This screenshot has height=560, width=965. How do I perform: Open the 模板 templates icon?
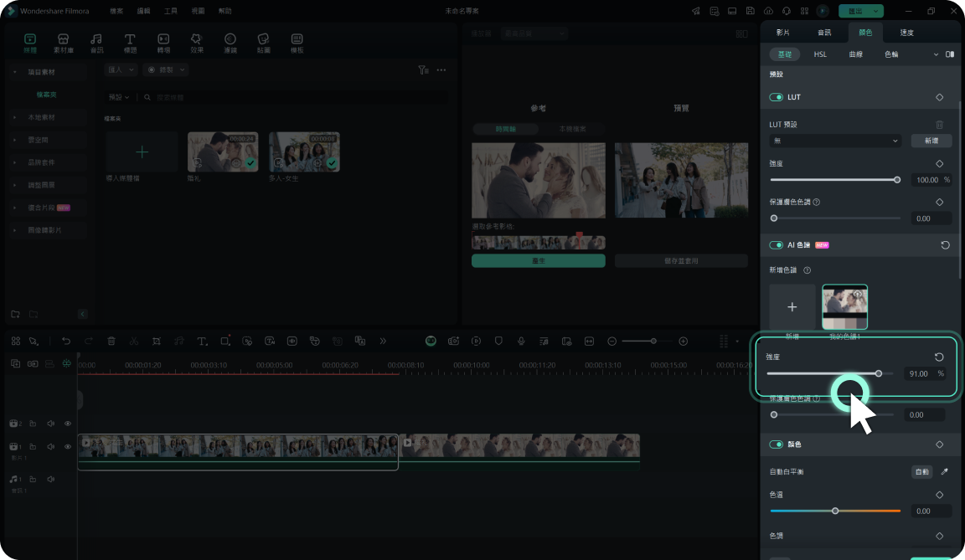297,43
